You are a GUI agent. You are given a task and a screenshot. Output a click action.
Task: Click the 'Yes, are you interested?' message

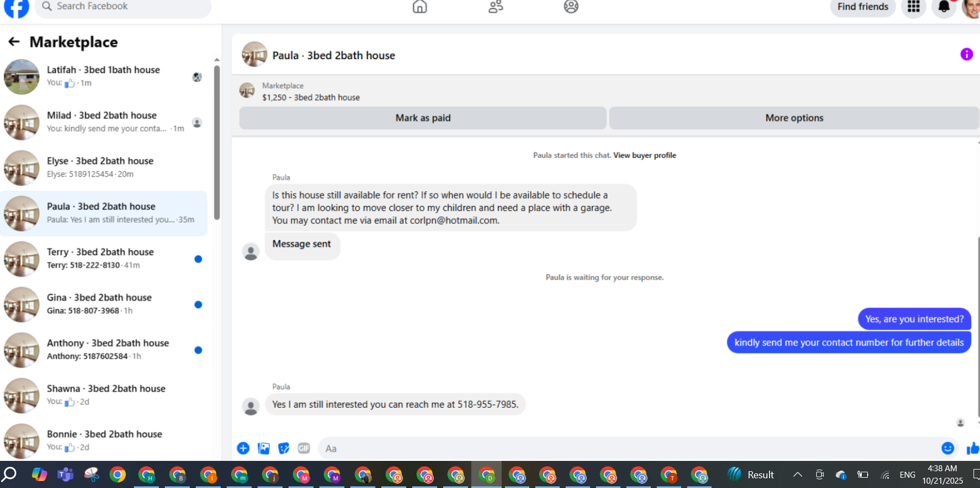coord(914,319)
